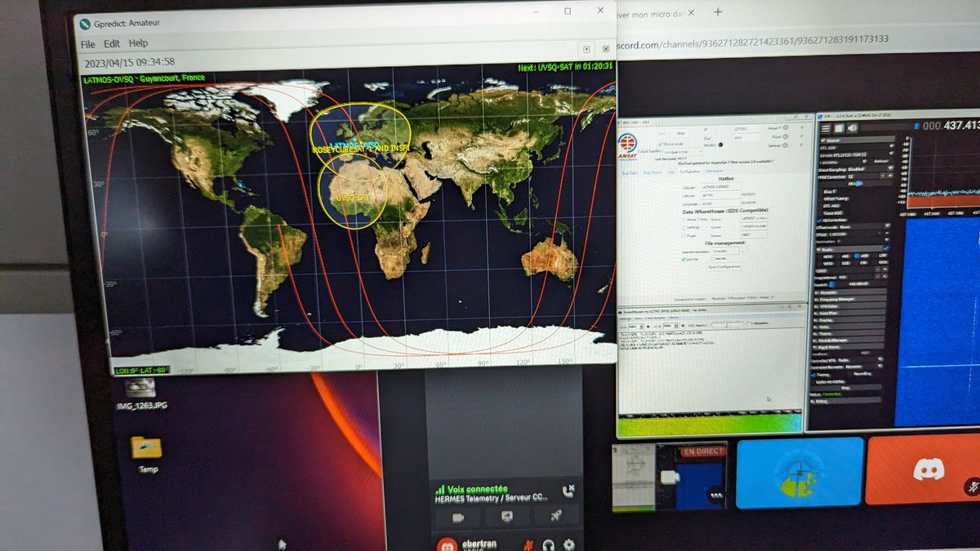The image size is (980, 551).
Task: Click Discord share screen button
Action: (x=506, y=516)
